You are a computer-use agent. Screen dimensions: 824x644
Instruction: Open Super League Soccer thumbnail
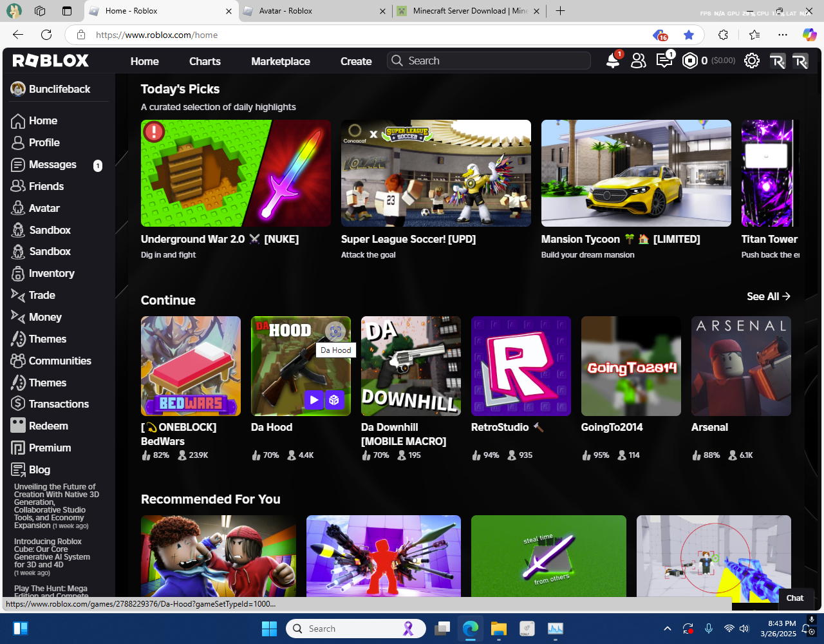pyautogui.click(x=436, y=173)
